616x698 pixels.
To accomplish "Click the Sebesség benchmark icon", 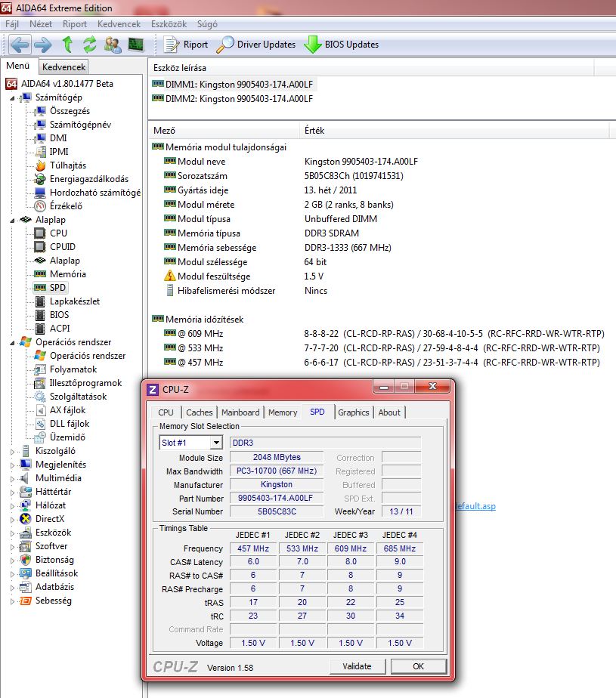I will 26,601.
